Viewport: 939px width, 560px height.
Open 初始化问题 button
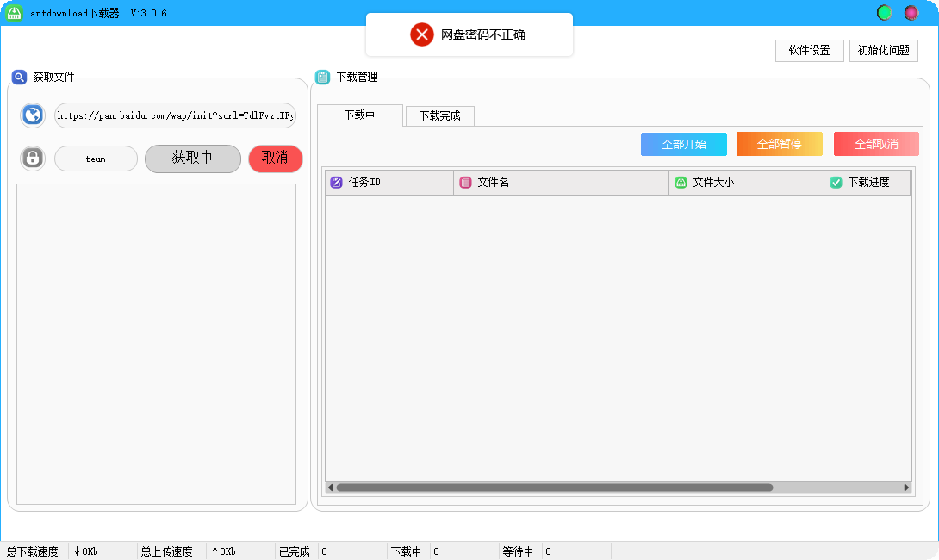(x=884, y=50)
